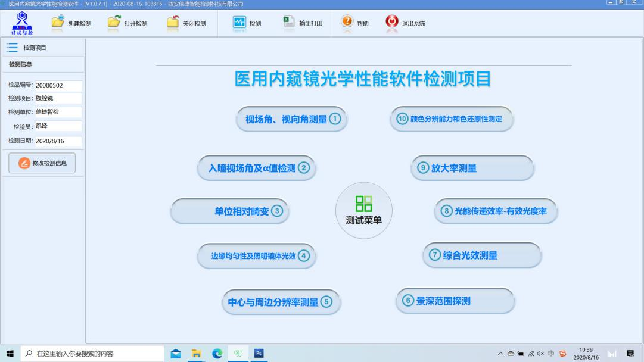Choose 单位相对畸变 test item 3

coord(230,211)
